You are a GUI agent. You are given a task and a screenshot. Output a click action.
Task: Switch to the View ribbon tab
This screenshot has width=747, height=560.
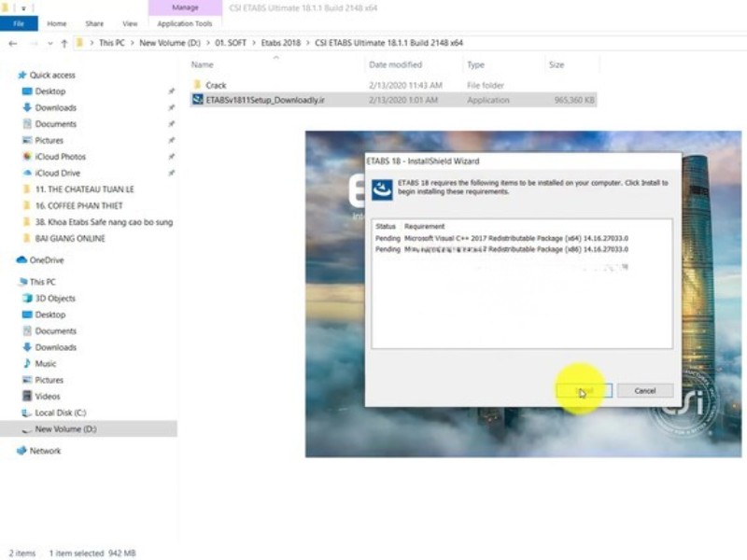point(129,23)
